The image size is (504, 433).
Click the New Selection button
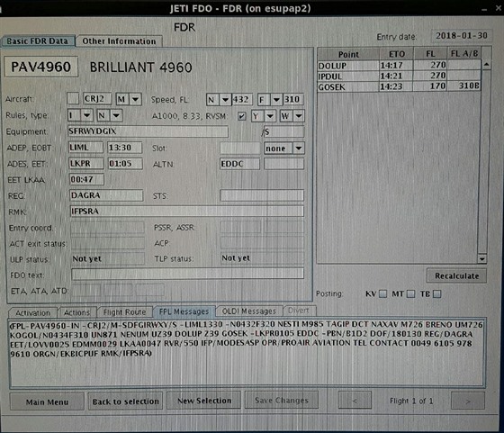click(204, 401)
